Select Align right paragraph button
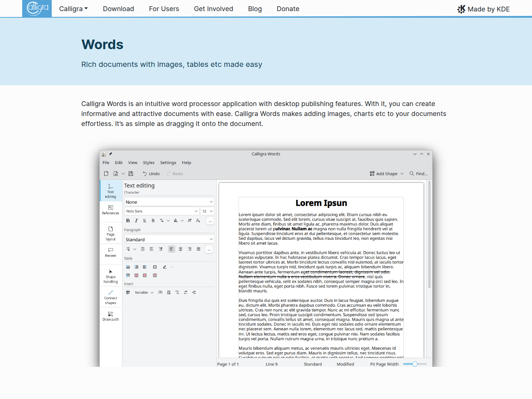 point(190,249)
